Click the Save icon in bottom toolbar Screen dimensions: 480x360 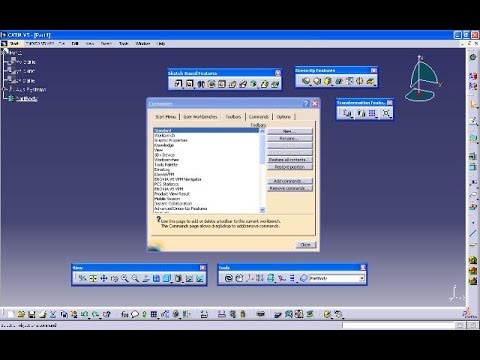[32, 314]
